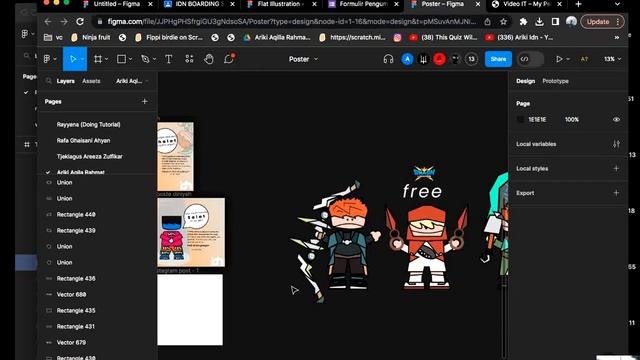Open browser downloads icon

coord(539,22)
